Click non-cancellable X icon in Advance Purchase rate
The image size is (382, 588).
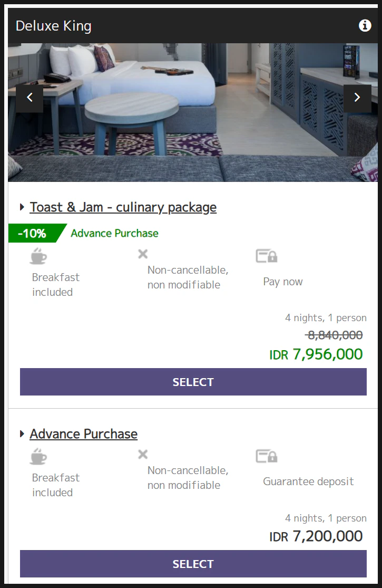pos(143,455)
